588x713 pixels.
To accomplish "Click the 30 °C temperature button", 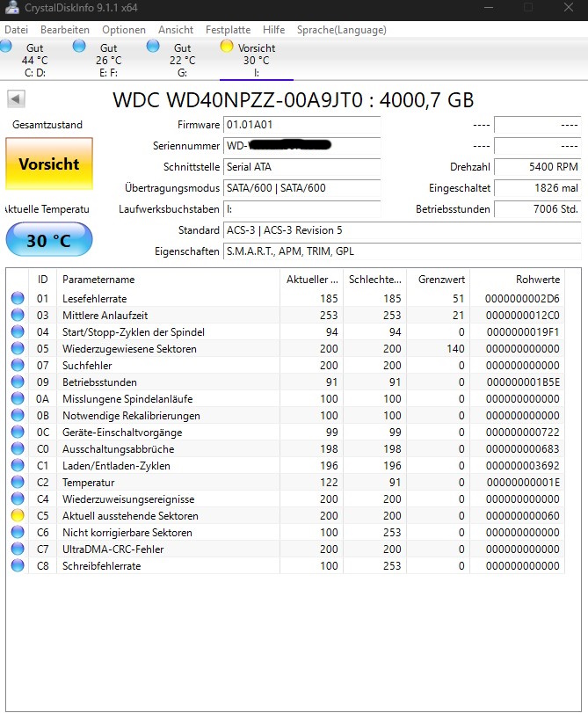I will point(49,240).
